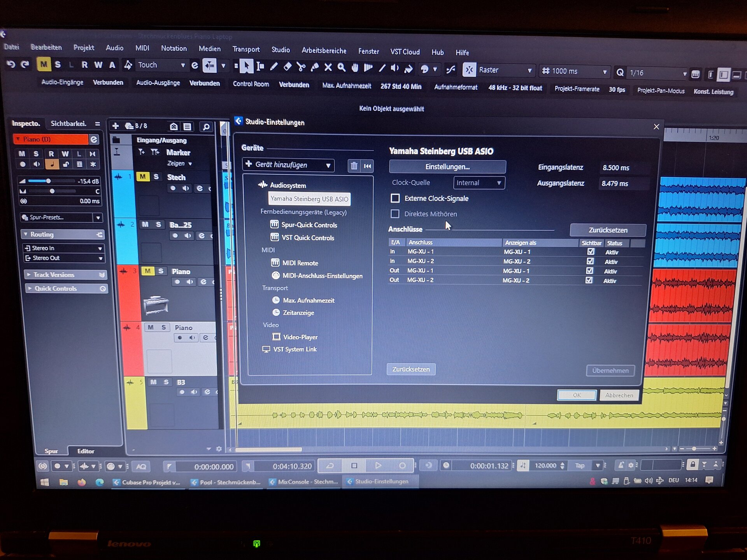Click the Stop transport button
Screen dimensions: 747x560
[354, 465]
